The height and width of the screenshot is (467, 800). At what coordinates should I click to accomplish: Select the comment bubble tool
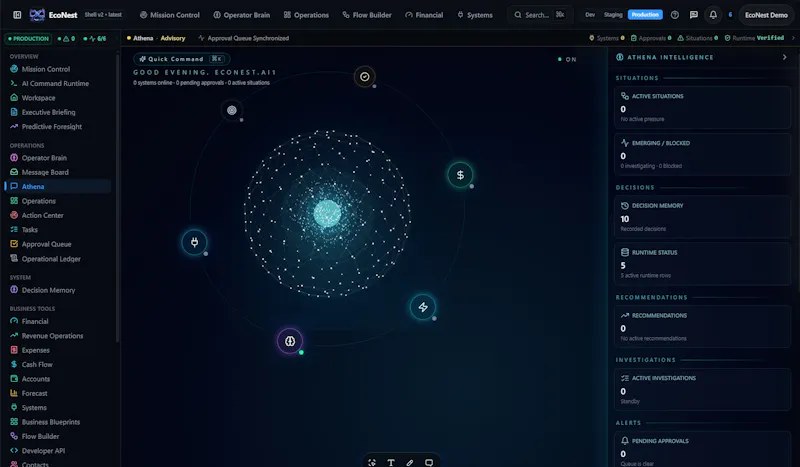pyautogui.click(x=429, y=462)
